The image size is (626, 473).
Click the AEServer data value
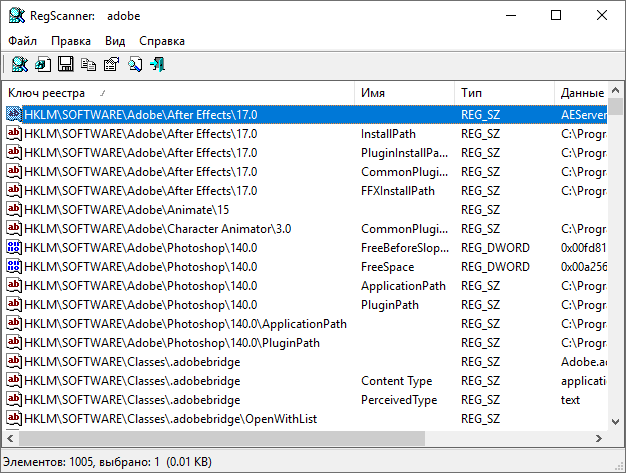[584, 115]
